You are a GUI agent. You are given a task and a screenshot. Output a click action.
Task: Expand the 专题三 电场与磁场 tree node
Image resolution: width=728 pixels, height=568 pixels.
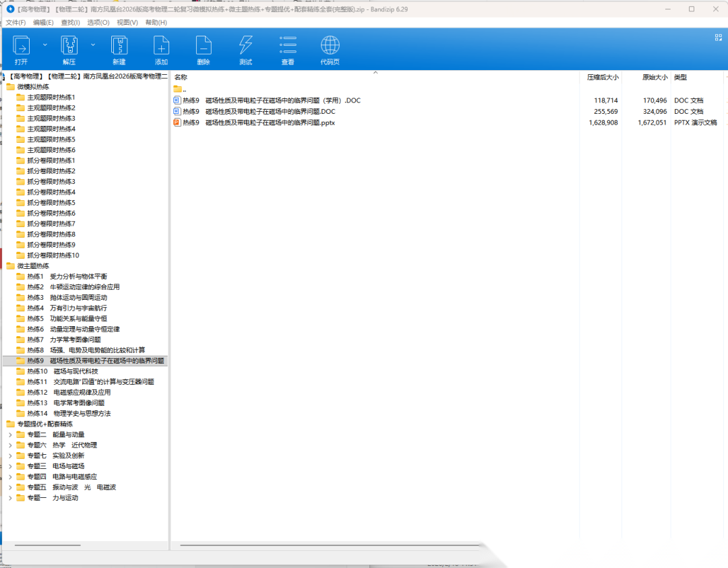[10, 466]
